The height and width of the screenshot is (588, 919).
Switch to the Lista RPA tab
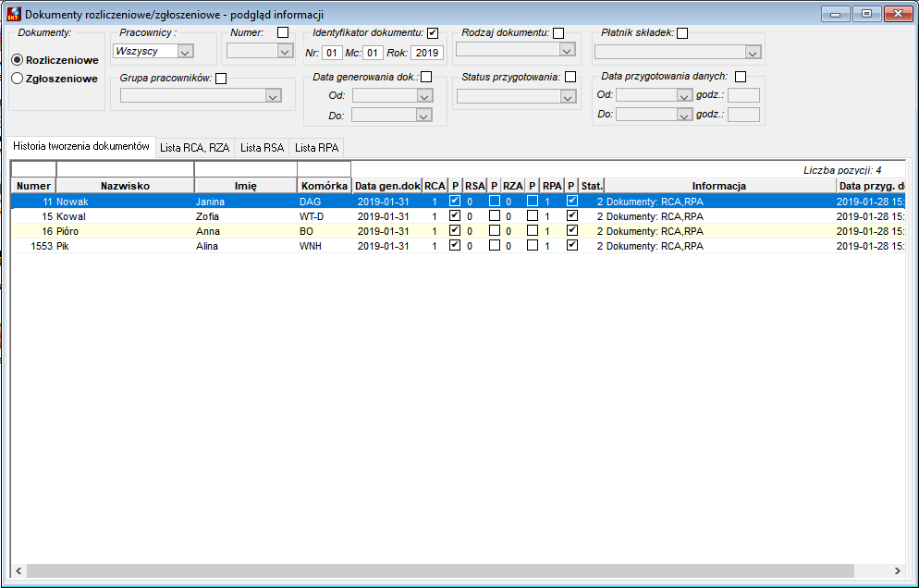pos(316,148)
